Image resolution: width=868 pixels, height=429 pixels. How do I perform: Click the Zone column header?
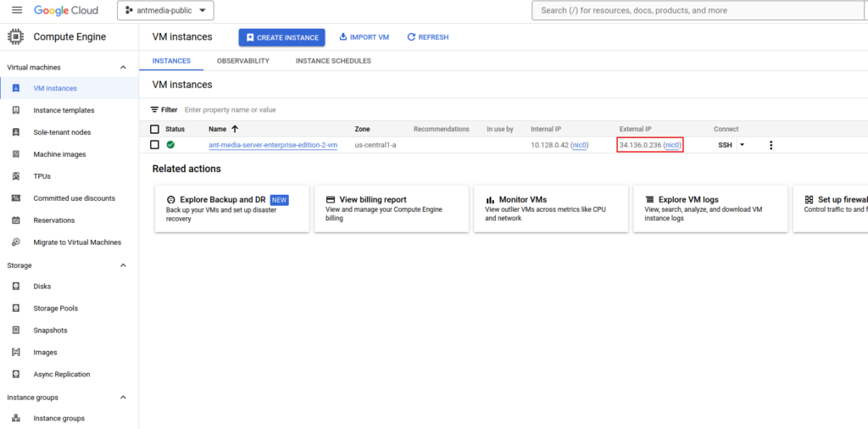coord(362,129)
